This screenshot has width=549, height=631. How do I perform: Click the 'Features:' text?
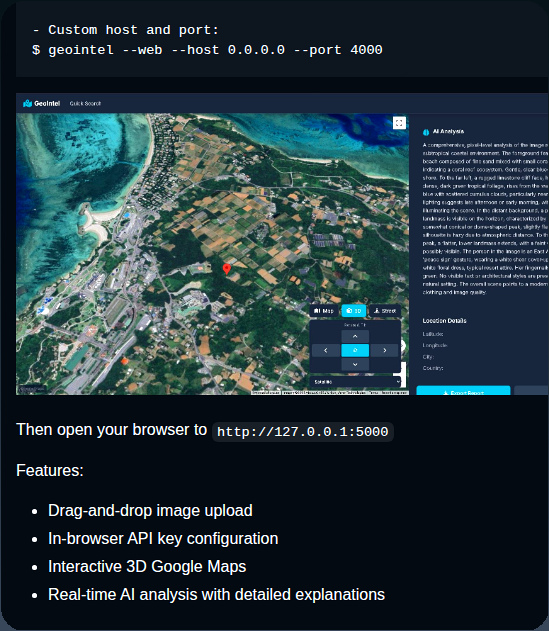tap(50, 470)
